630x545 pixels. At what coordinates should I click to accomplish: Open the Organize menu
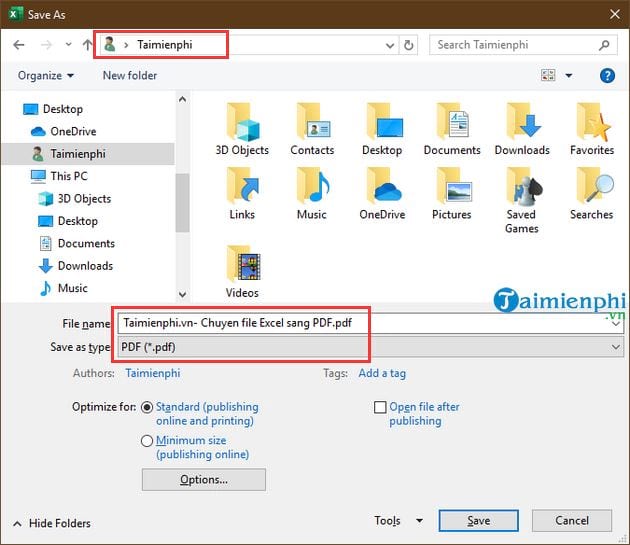click(45, 76)
